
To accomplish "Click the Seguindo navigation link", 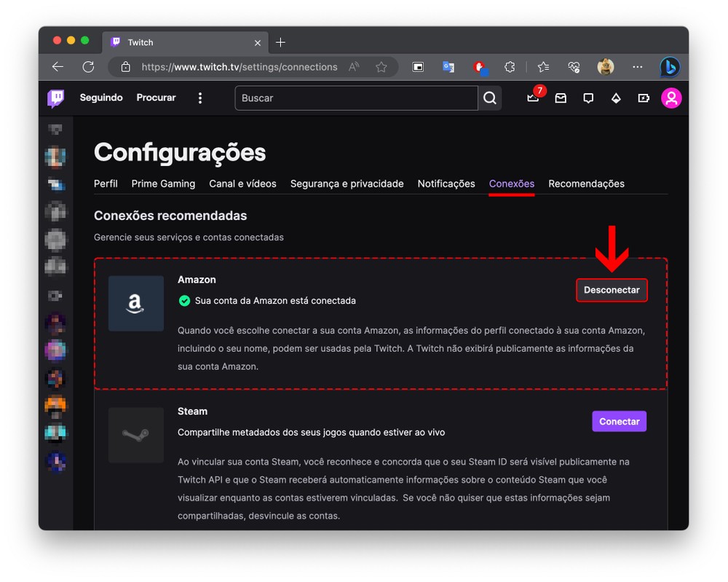I will coord(101,98).
